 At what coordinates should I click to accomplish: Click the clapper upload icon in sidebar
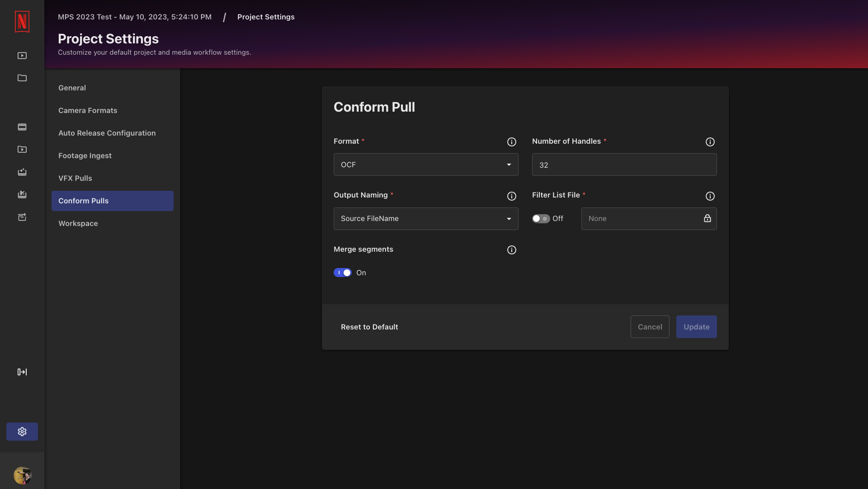point(22,172)
